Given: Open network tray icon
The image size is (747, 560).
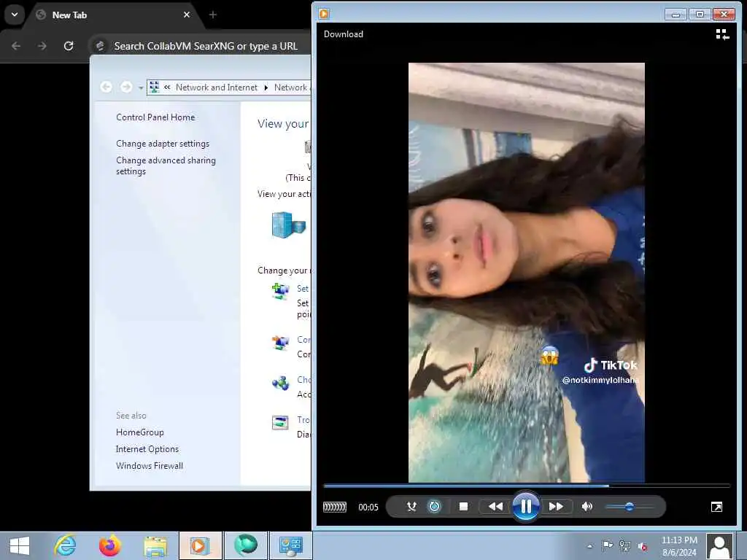Looking at the screenshot, I should (x=624, y=545).
